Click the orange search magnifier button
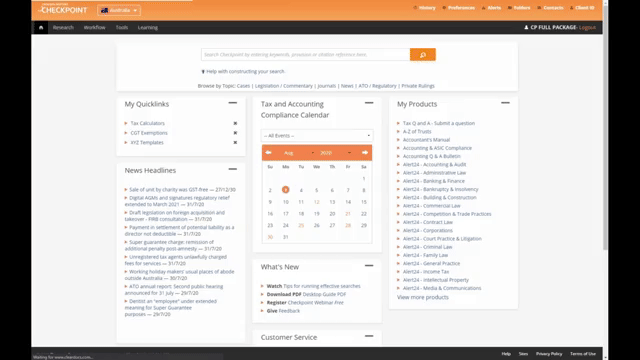The height and width of the screenshot is (360, 640). click(x=422, y=55)
